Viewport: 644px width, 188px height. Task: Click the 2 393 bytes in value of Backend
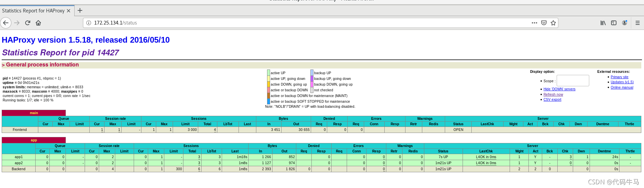(266, 169)
